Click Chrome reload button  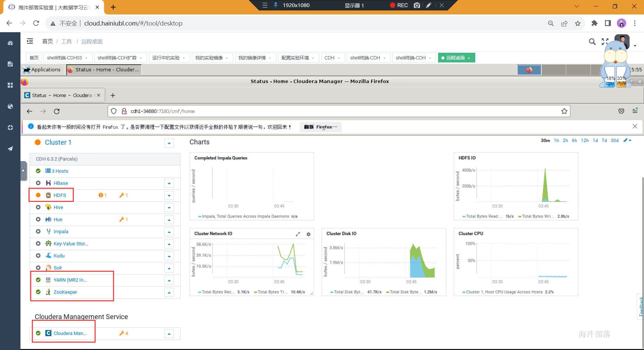[x=36, y=23]
